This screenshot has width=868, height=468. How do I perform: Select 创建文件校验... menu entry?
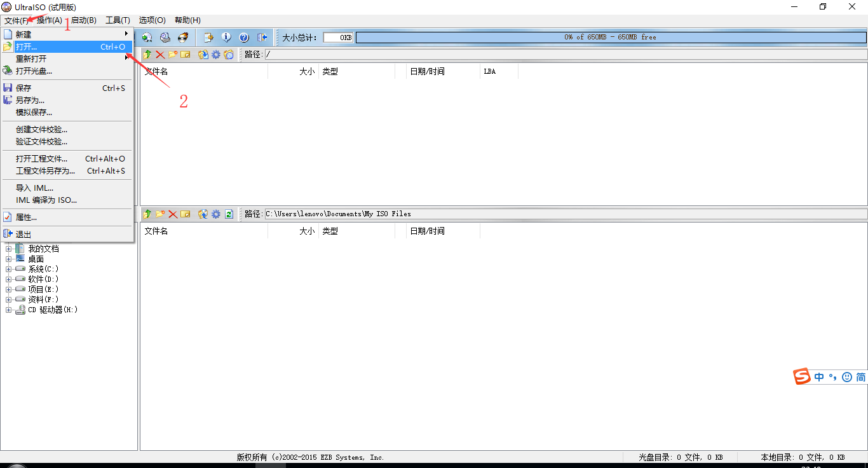pos(67,129)
